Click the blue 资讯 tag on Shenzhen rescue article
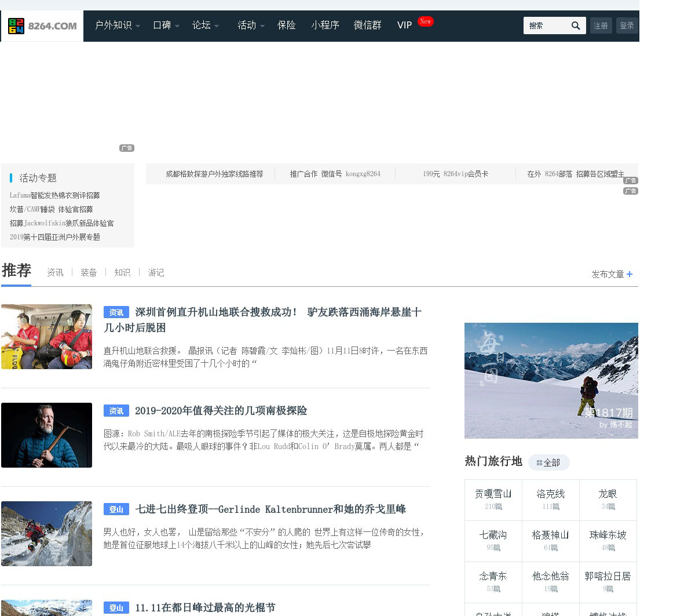695x616 pixels. click(116, 312)
